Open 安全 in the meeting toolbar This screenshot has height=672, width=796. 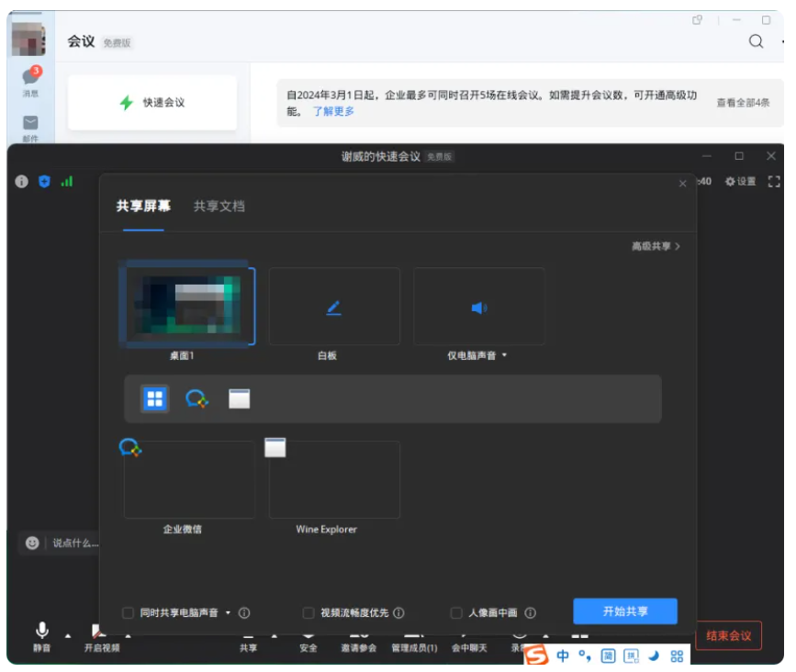coord(308,644)
